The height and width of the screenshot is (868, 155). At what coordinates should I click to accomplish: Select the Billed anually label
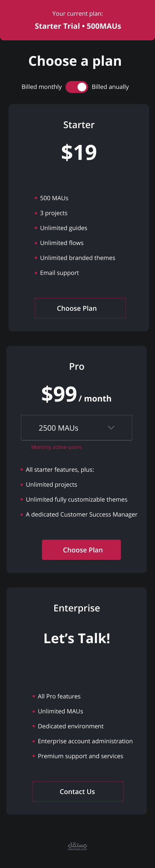[x=110, y=87]
